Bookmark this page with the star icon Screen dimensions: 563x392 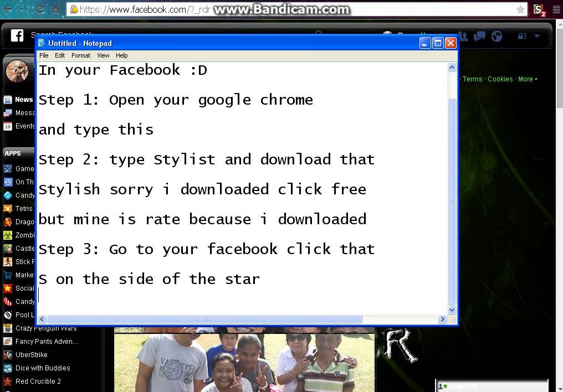tap(520, 9)
